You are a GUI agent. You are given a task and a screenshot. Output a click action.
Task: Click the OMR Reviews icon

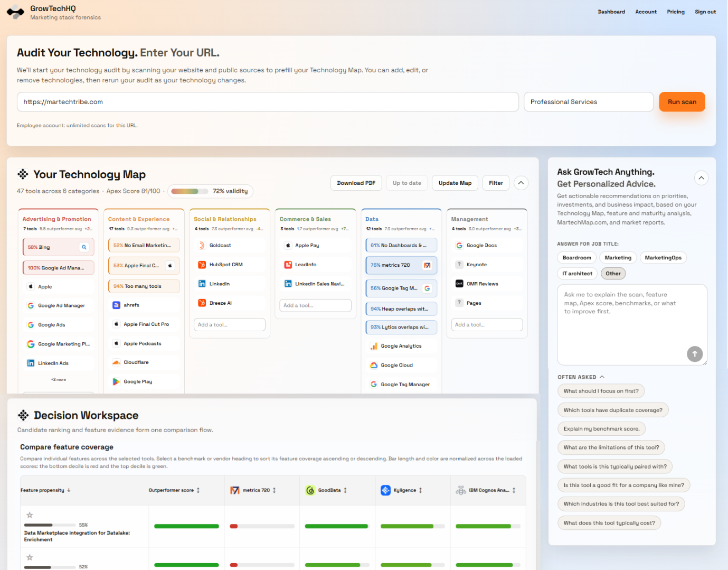pos(459,284)
